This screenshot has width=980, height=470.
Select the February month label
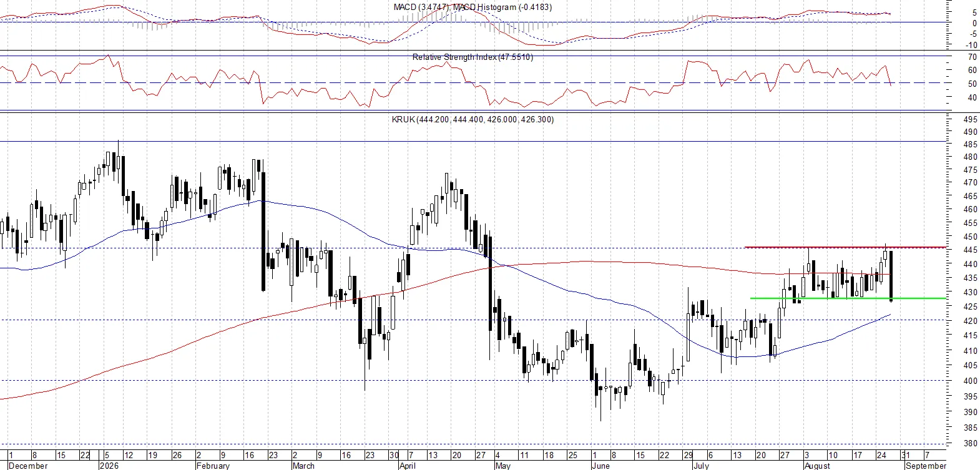tap(213, 466)
